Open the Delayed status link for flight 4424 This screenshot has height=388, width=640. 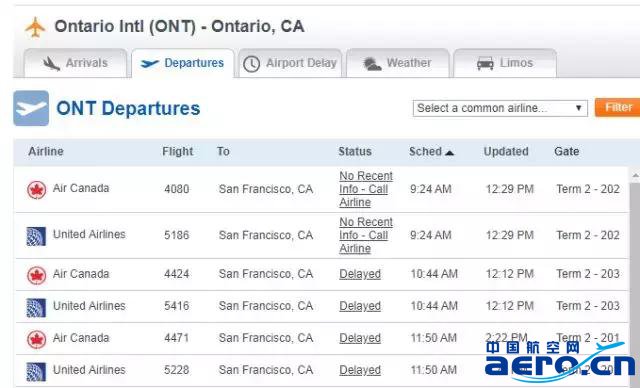point(360,274)
